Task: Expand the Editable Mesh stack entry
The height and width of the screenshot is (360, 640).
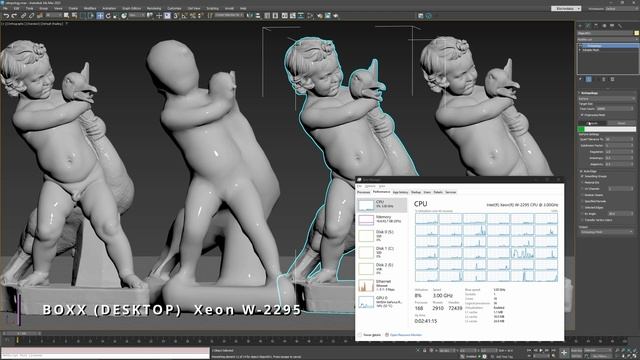Action: coord(580,50)
